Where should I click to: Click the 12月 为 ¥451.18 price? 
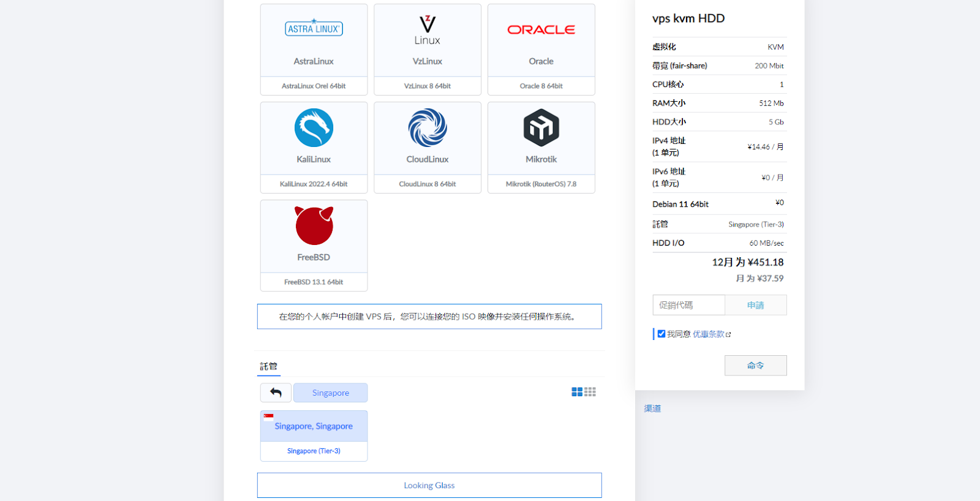point(748,262)
